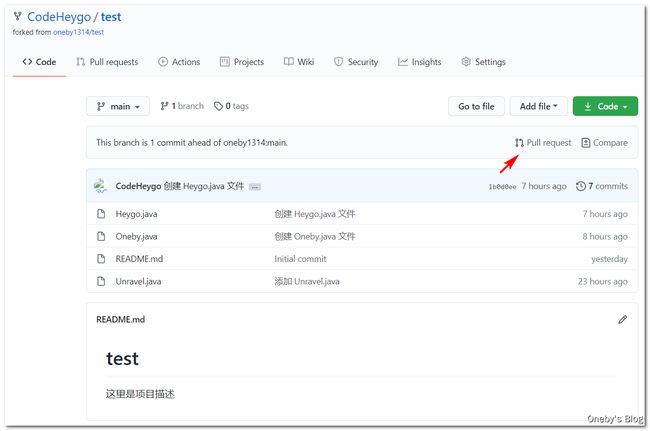Open CodeHeygo author name in commit header
This screenshot has height=431, width=650.
coord(138,186)
